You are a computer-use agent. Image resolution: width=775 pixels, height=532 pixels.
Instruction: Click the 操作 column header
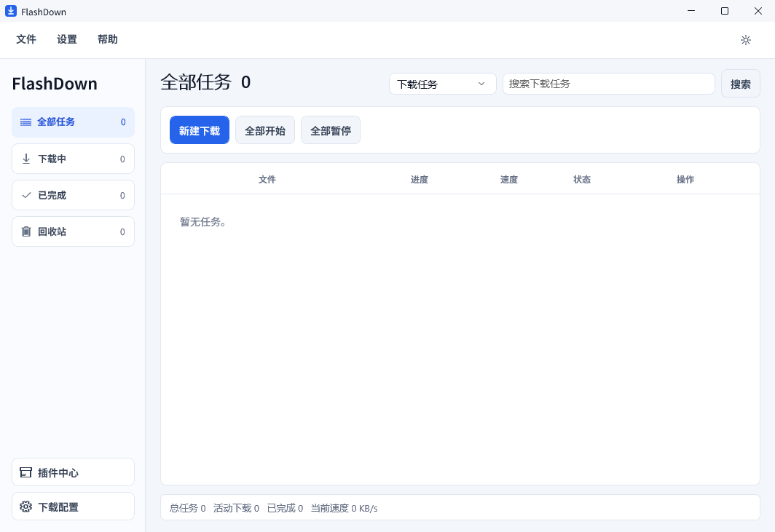tap(685, 179)
